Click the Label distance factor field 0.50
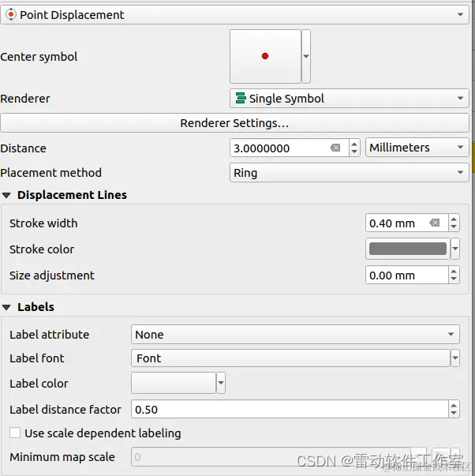 point(290,409)
